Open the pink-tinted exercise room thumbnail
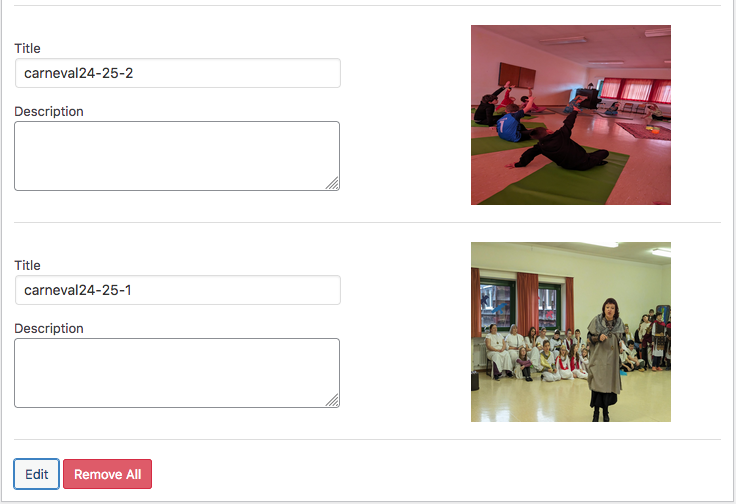736x504 pixels. click(571, 115)
